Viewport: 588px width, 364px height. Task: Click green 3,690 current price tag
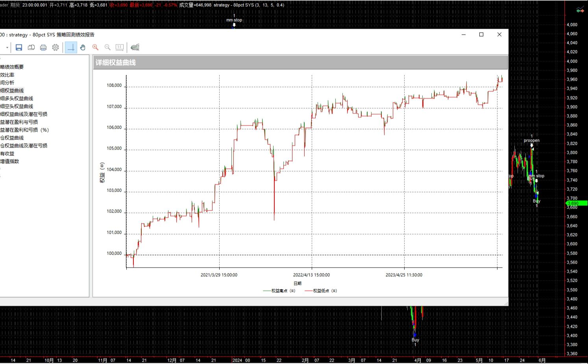(576, 203)
